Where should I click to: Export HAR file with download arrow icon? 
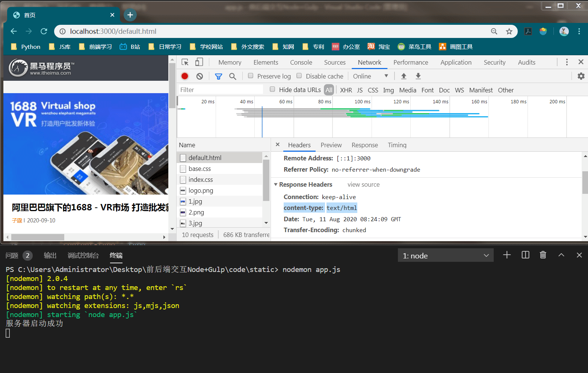pos(418,76)
